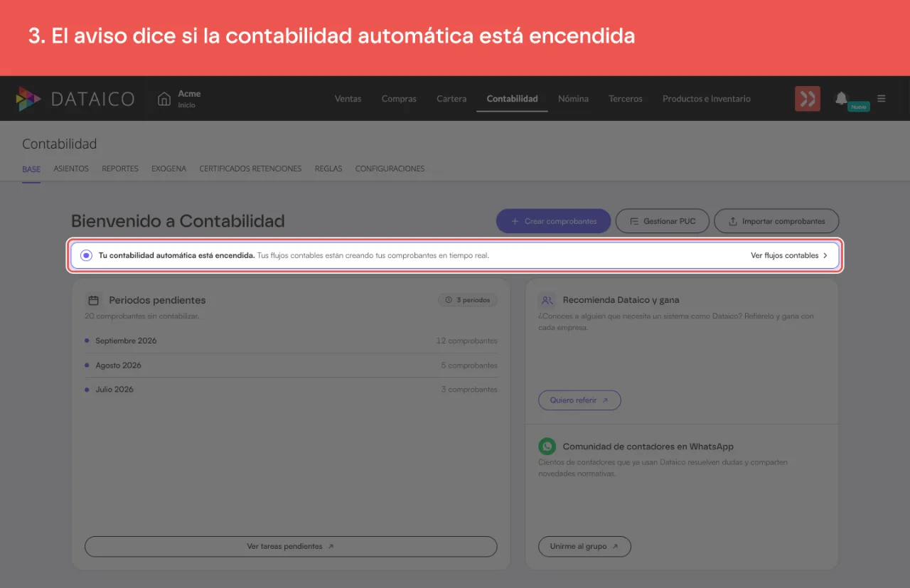Click the automatic accounting status indicator

[x=86, y=255]
